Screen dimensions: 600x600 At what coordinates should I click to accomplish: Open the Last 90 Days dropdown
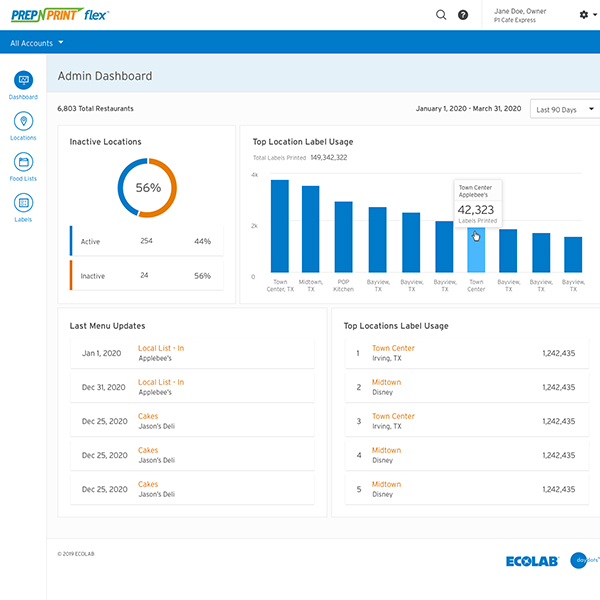[x=564, y=109]
